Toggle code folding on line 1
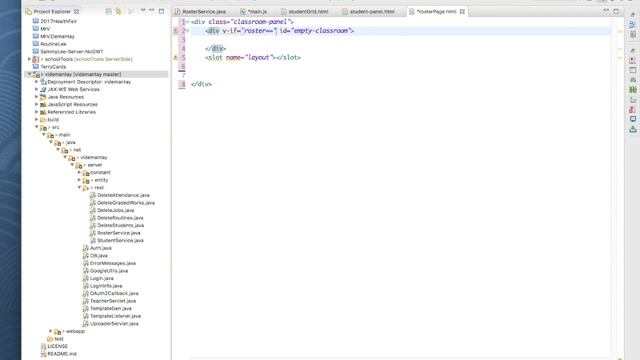640x360 pixels. pyautogui.click(x=187, y=22)
